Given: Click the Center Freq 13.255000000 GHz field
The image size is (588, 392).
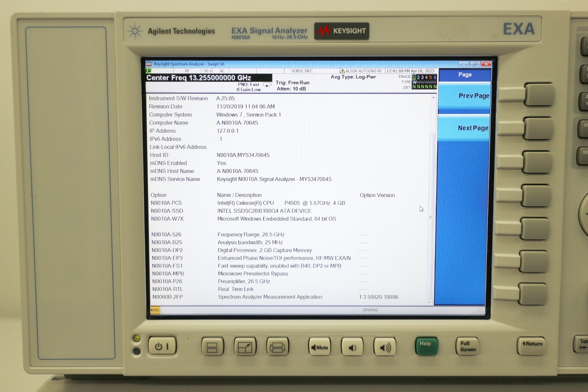Looking at the screenshot, I should [x=209, y=78].
